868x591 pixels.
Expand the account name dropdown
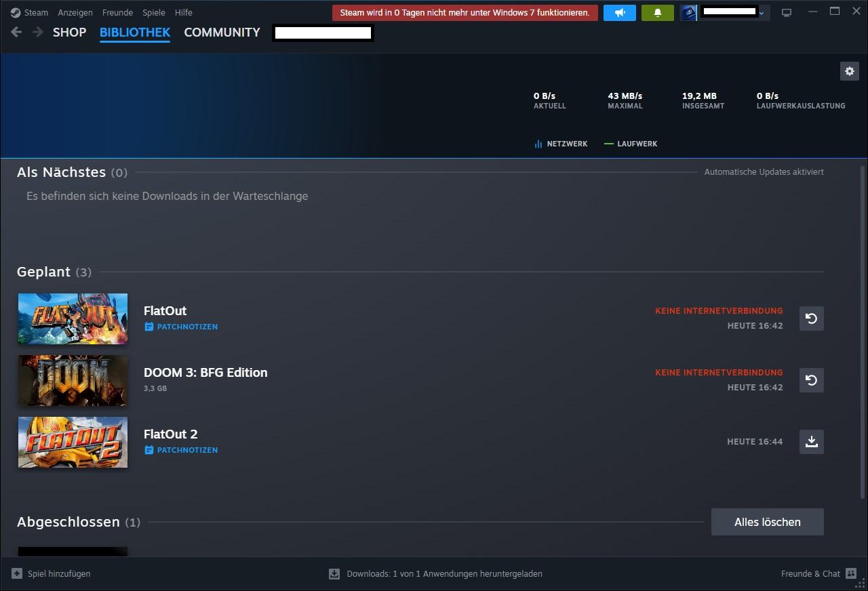761,13
